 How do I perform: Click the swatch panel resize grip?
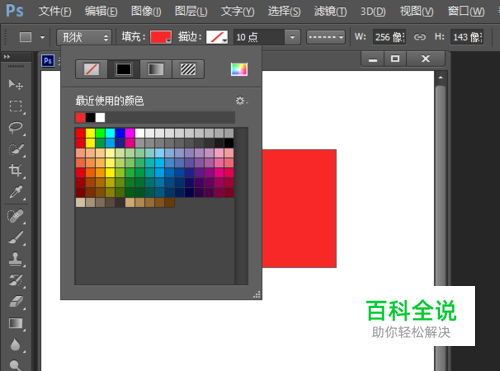(256, 295)
